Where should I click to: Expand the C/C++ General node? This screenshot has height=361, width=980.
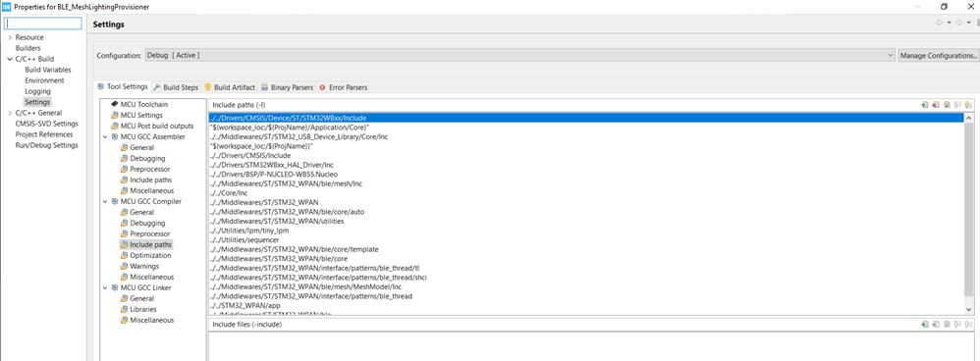point(10,113)
